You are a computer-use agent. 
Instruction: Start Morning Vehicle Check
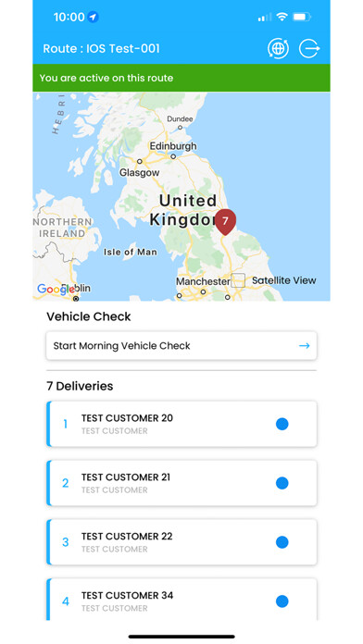tap(181, 346)
